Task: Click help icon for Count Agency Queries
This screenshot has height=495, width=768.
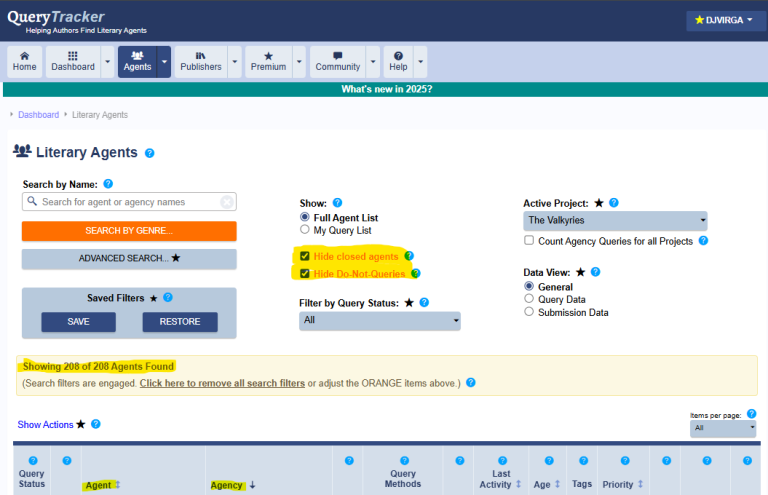Action: (x=703, y=240)
